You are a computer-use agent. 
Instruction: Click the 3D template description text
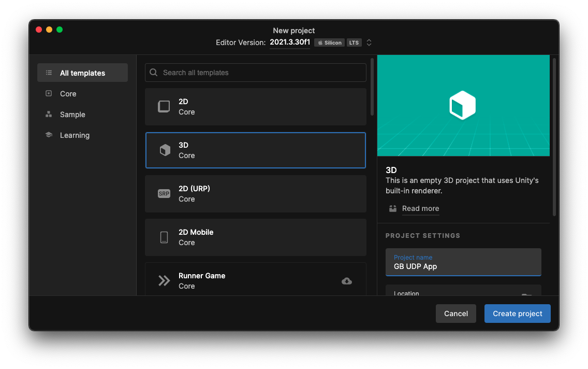coord(462,186)
